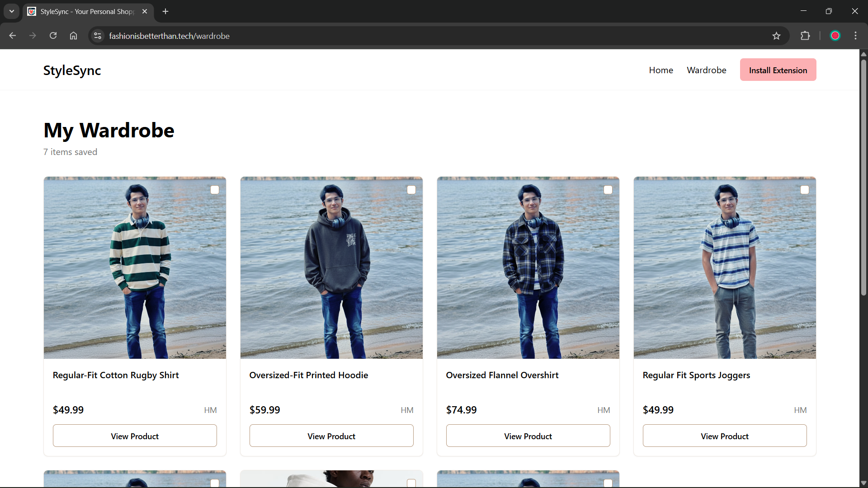This screenshot has height=488, width=868.
Task: Click the site information icon in address bar
Action: (97, 36)
